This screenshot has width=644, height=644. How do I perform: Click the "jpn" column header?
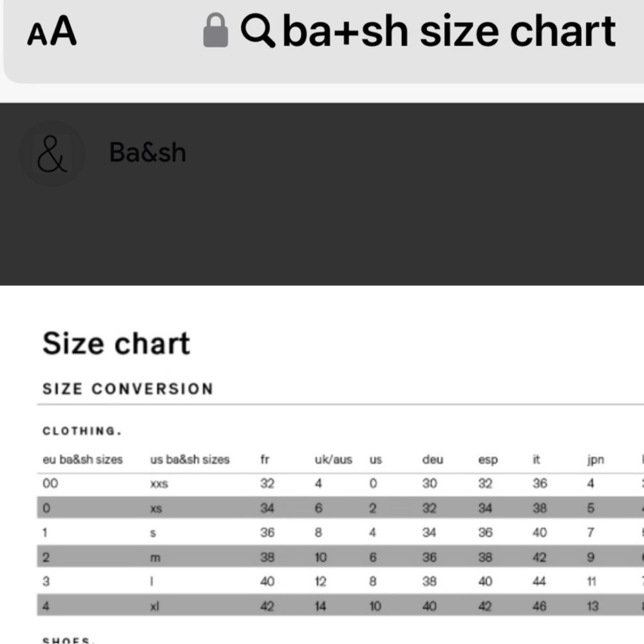595,460
